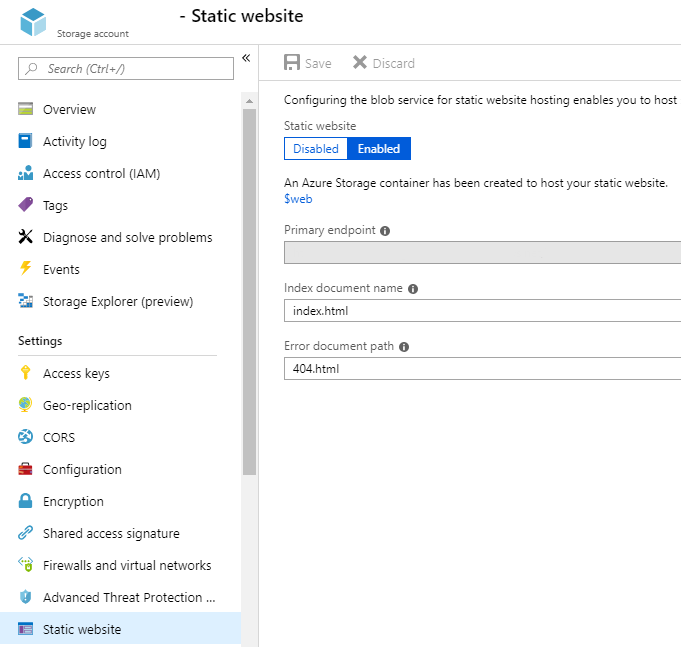Screen dimensions: 681x647
Task: Open Activity log menu item
Action: click(x=75, y=142)
